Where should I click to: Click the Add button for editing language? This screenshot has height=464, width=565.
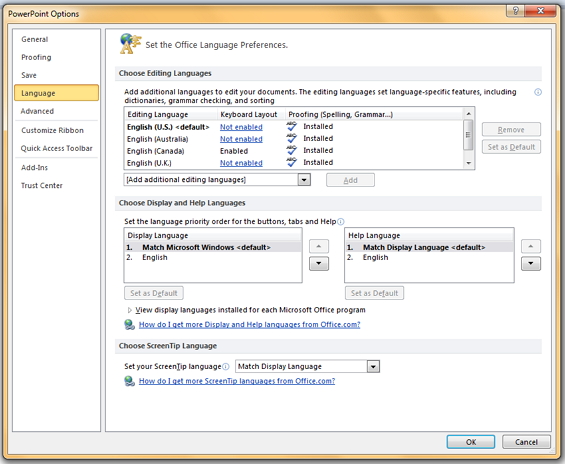coord(350,180)
